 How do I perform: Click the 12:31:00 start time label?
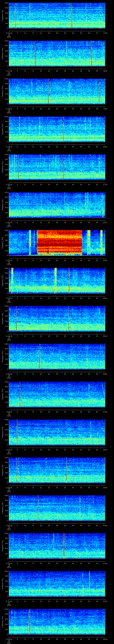(x=9, y=601)
